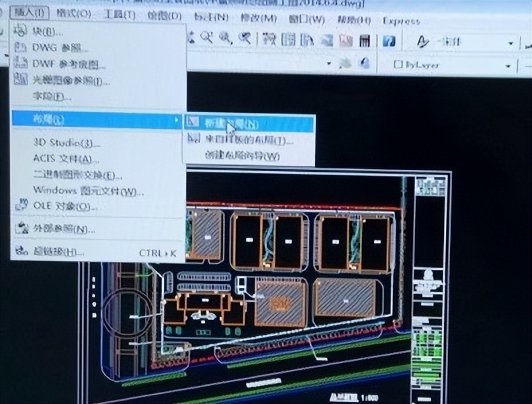Expand the ByLayer color control dropdown

pos(508,66)
